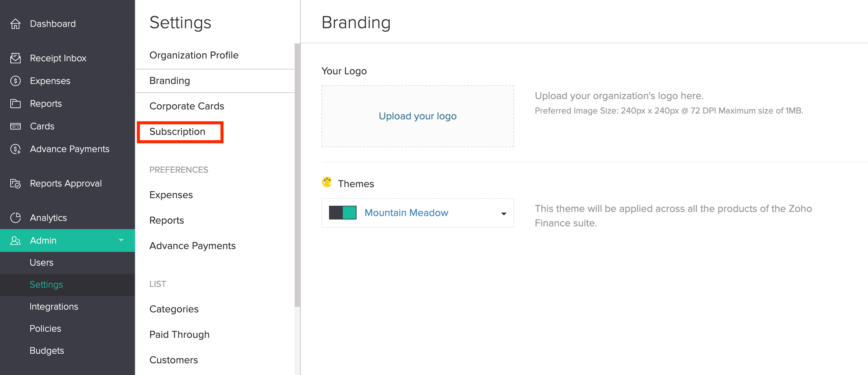The height and width of the screenshot is (375, 868).
Task: Click the Advance Payments coin icon
Action: pos(15,149)
